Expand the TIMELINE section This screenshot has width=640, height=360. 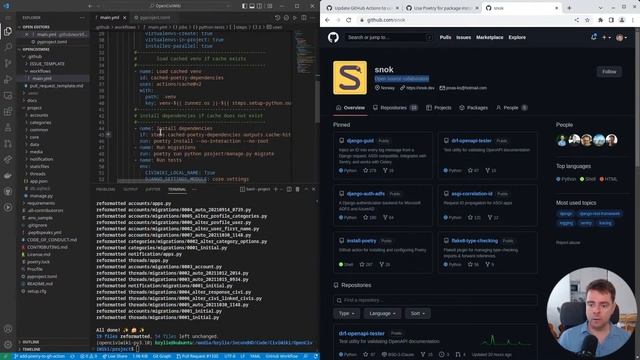(31, 349)
